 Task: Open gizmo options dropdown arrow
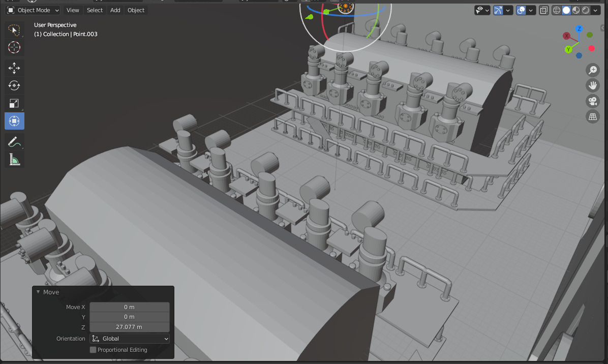(x=507, y=11)
